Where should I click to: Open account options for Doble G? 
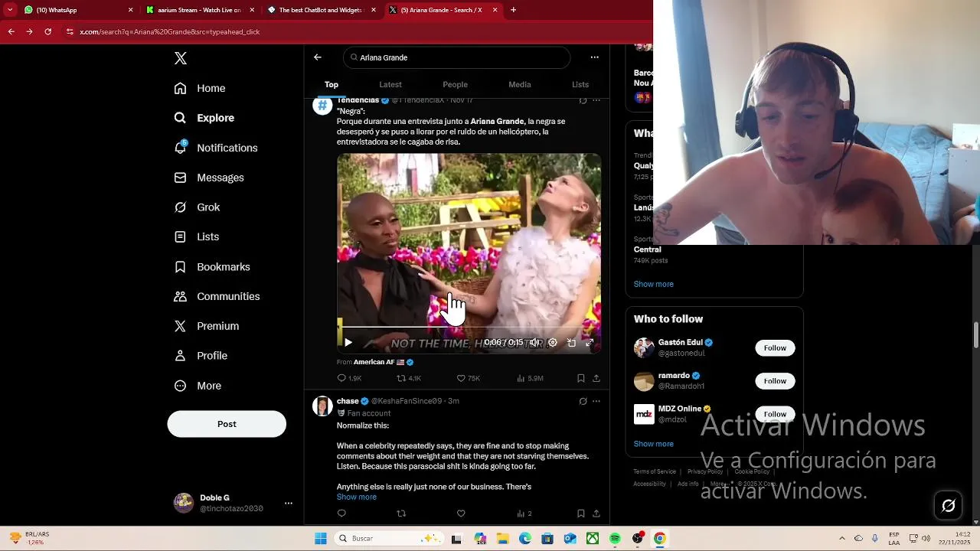click(289, 503)
